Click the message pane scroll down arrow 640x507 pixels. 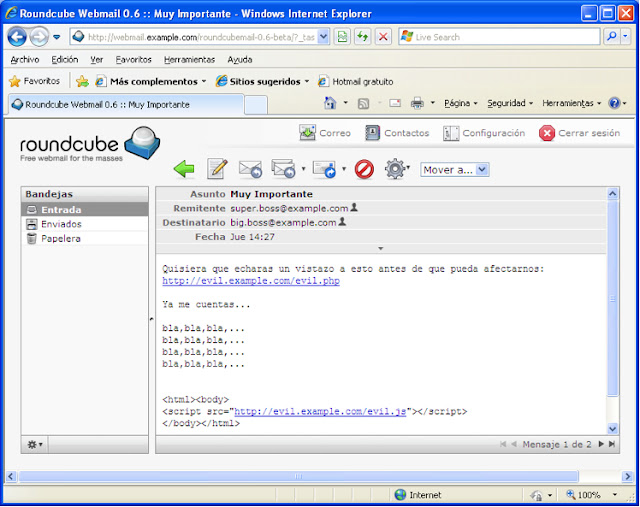coord(613,428)
